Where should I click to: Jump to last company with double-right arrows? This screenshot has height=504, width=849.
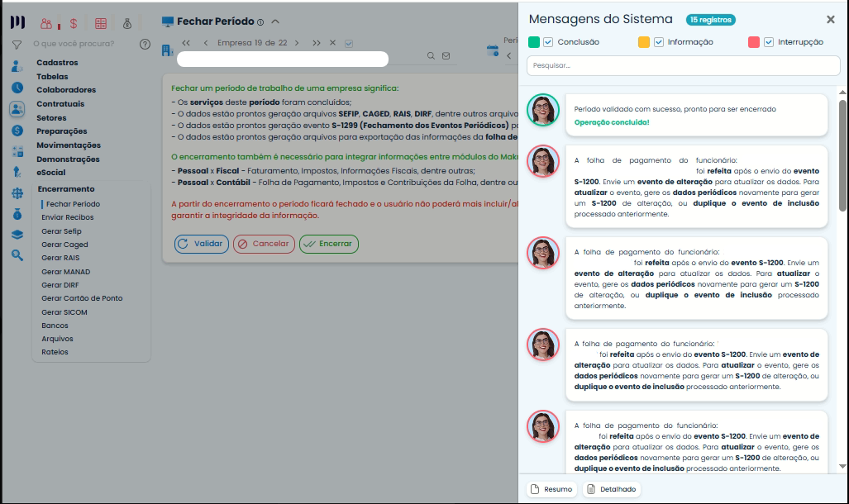pos(317,43)
